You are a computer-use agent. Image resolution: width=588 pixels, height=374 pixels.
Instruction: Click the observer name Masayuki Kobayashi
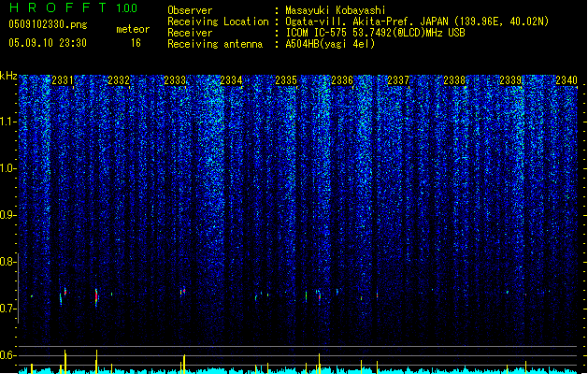(x=336, y=10)
